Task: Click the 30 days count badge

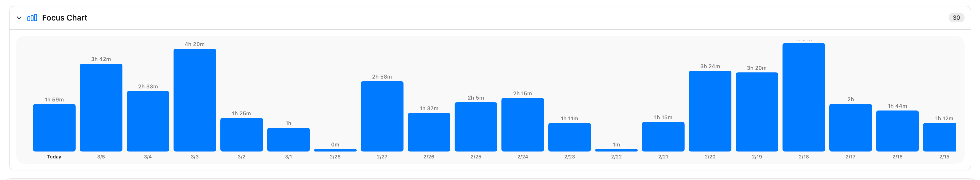Action: tap(956, 18)
